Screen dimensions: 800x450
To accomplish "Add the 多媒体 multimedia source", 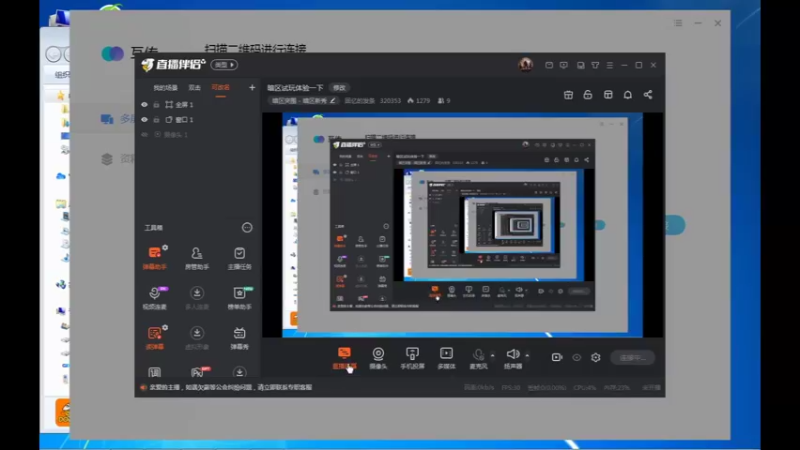I will coord(446,358).
